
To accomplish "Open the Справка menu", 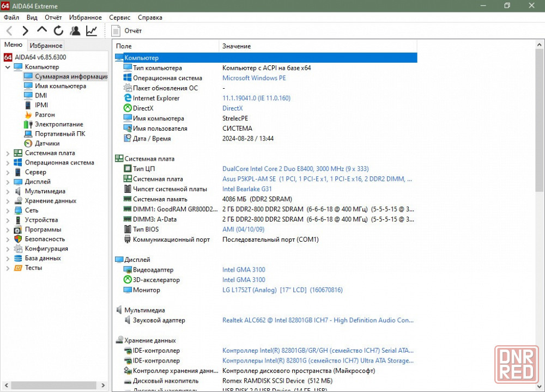I will (x=150, y=17).
